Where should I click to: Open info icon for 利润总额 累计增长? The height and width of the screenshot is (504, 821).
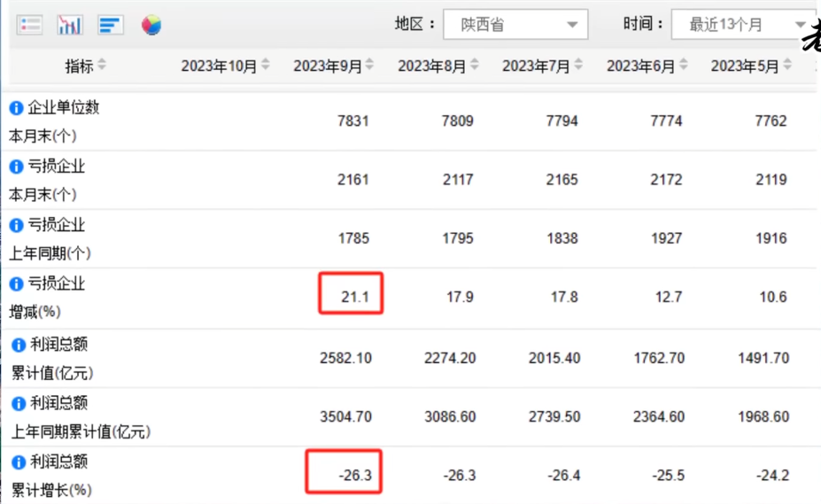tap(17, 462)
